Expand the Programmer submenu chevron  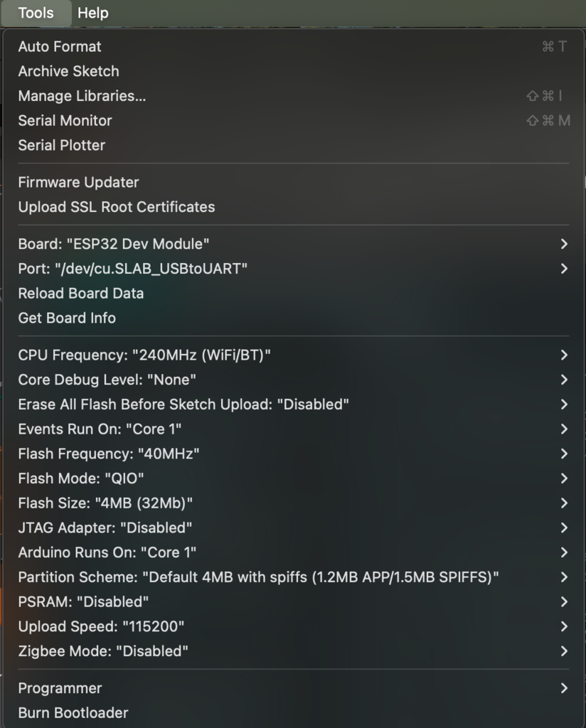(563, 688)
